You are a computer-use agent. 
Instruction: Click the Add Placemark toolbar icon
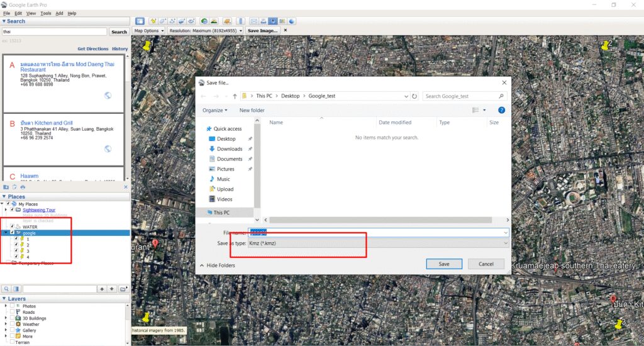(153, 21)
